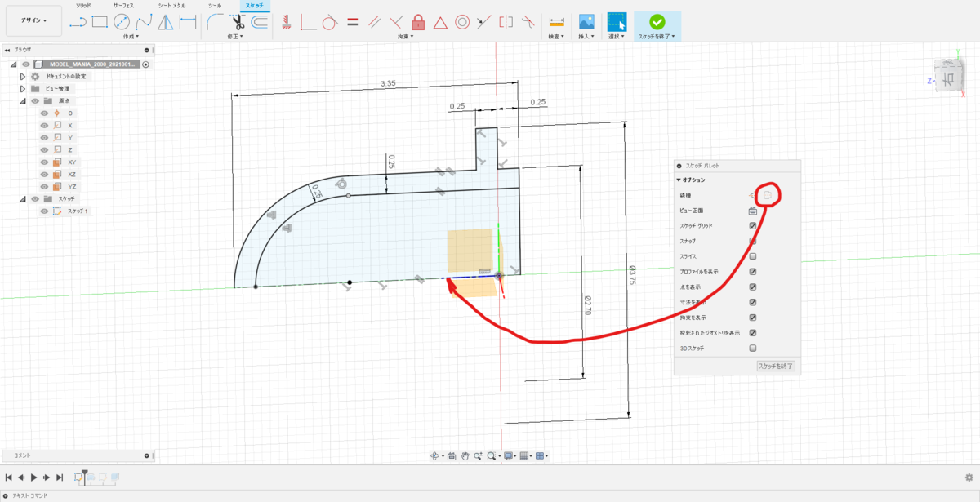
Task: Select the sketch feature in timeline
Action: pos(80,477)
